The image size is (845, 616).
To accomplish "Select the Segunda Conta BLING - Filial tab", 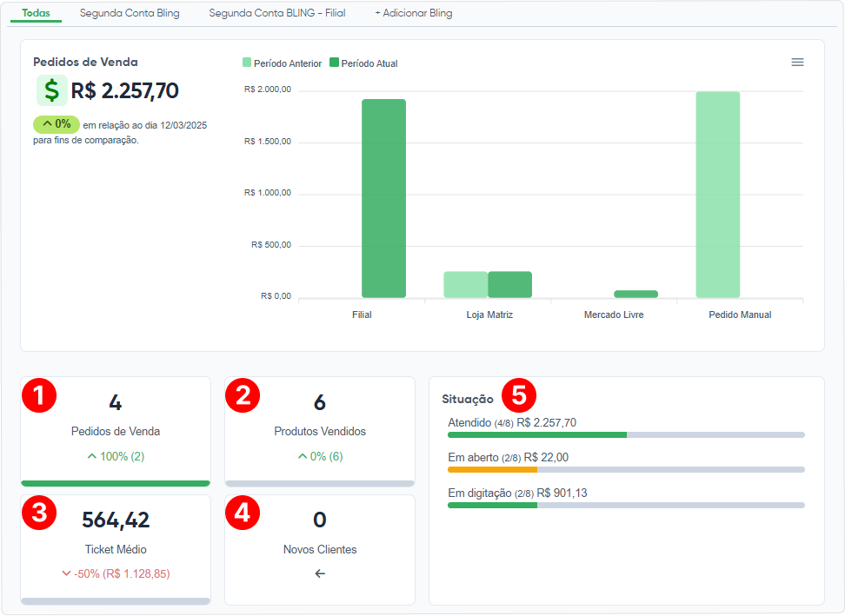I will pos(276,14).
